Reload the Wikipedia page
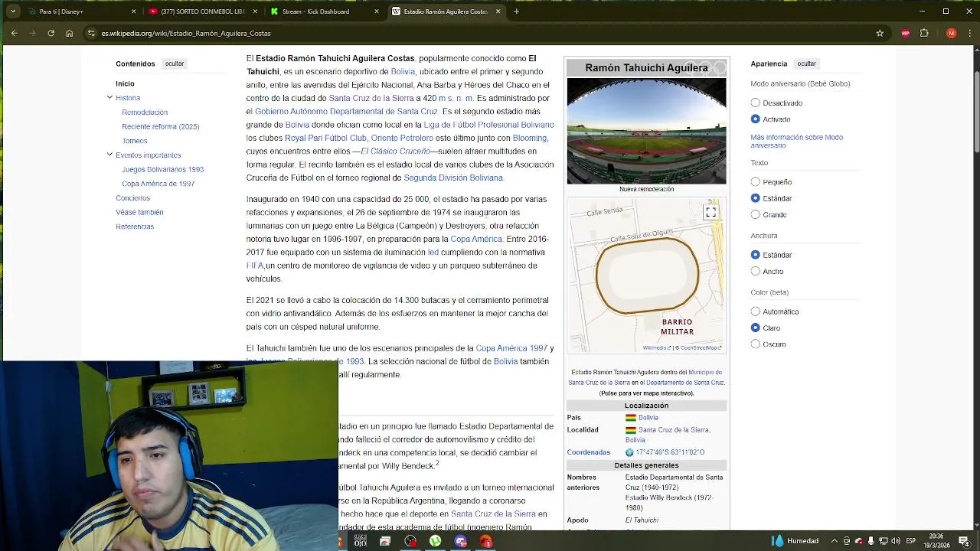980x551 pixels. [x=51, y=33]
